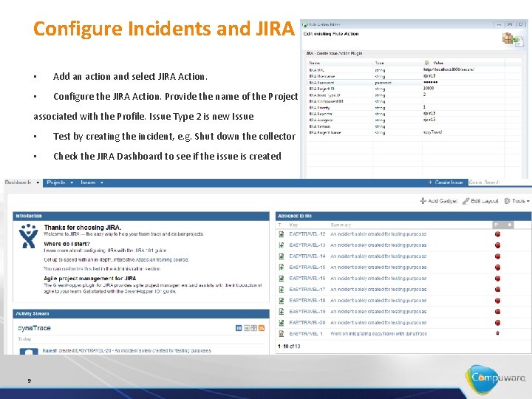Image resolution: width=532 pixels, height=399 pixels.
Task: Click JIRA Project ID value 10000
Action: (429, 89)
